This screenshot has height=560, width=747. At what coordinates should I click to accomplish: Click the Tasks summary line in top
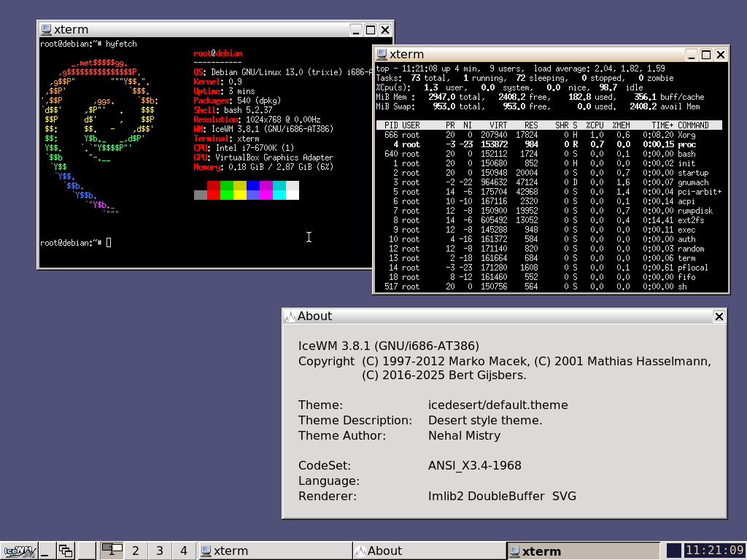coord(525,78)
